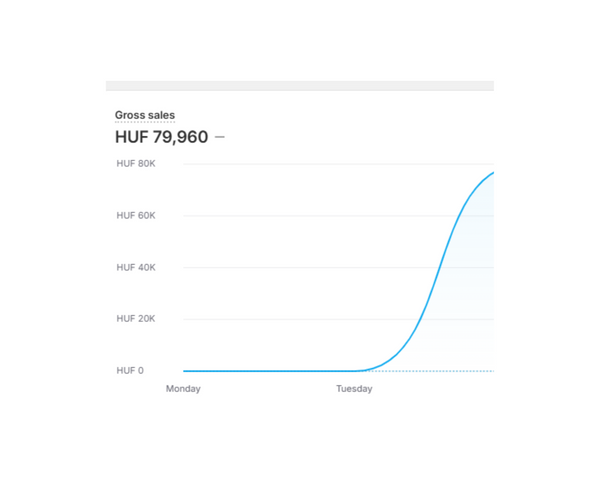This screenshot has width=600, height=503.
Task: Select Tuesday on the chart axis
Action: (354, 389)
